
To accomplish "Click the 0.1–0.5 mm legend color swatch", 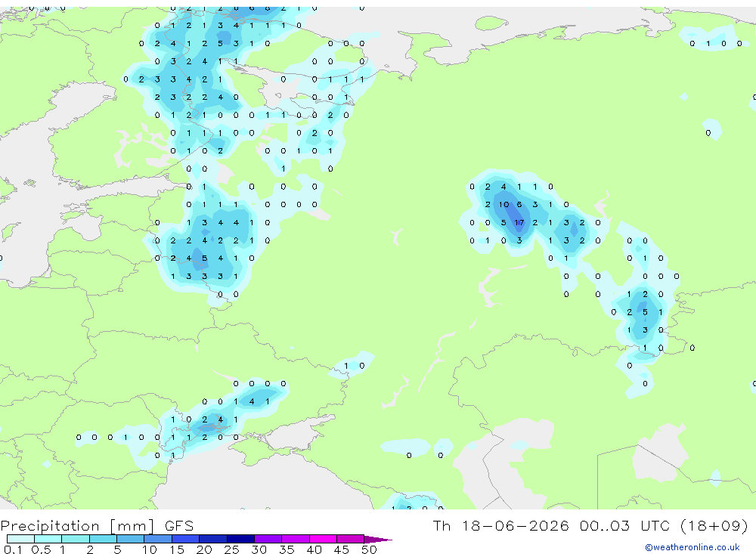I will coord(20,539).
